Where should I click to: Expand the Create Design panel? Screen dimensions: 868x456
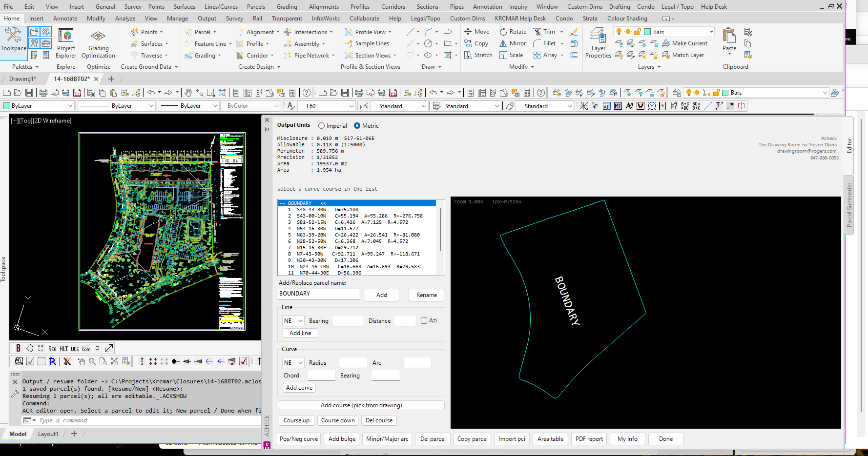[x=259, y=67]
